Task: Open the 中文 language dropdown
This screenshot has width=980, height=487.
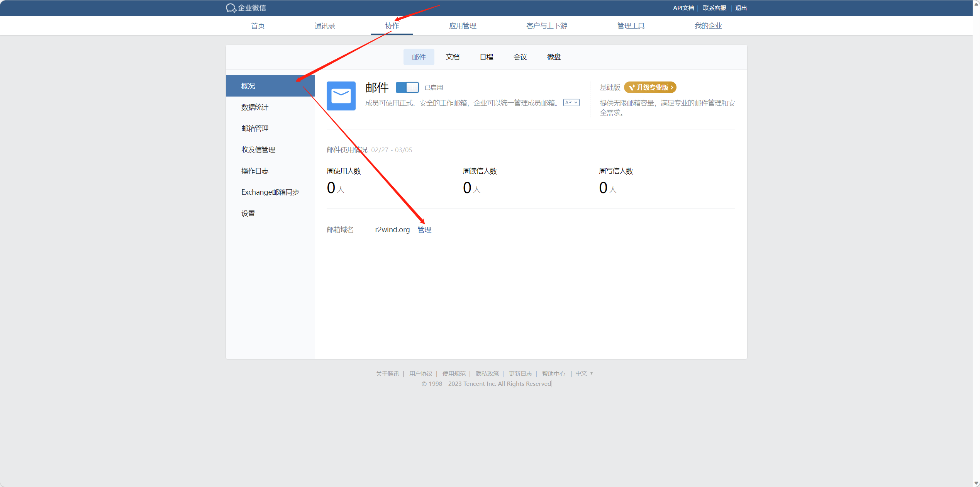Action: [x=583, y=373]
